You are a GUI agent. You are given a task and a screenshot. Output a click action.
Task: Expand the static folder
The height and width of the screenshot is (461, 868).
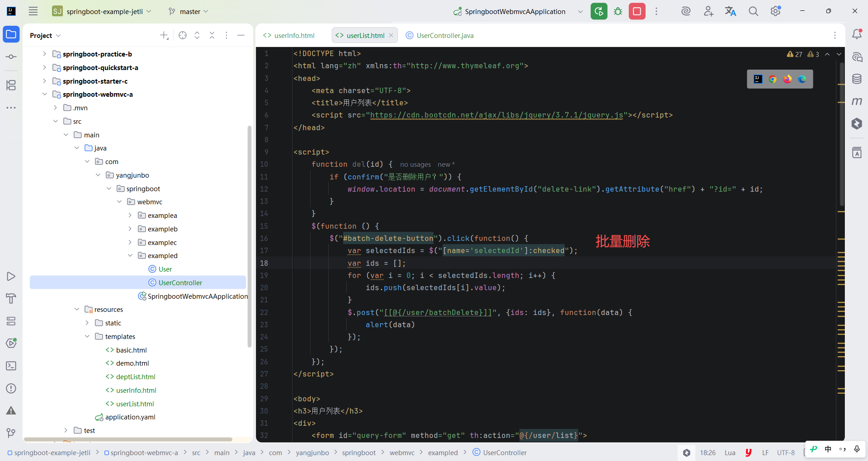tap(87, 323)
